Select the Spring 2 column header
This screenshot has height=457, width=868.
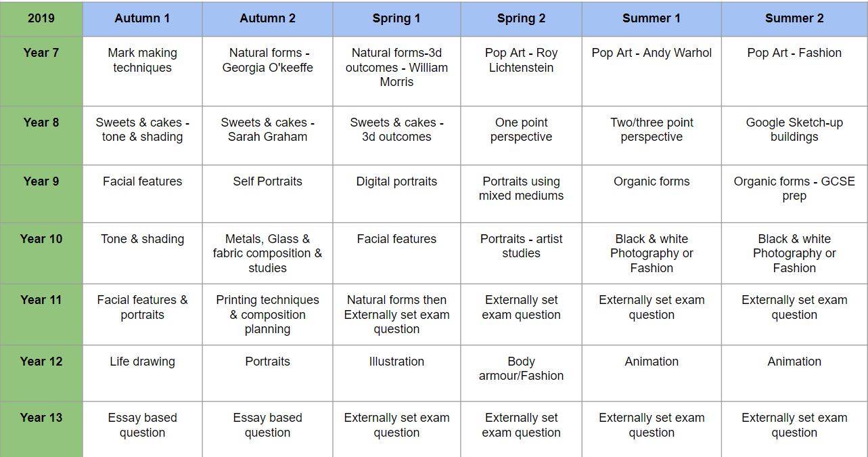click(521, 18)
